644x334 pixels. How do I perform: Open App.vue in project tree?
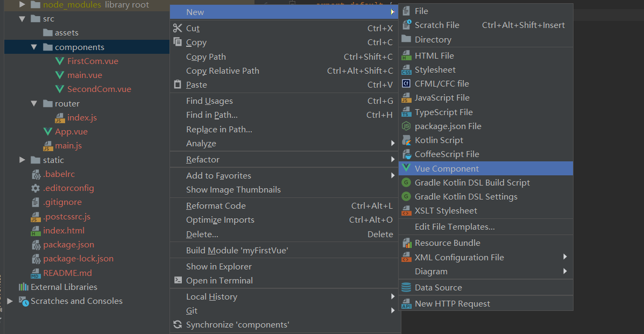tap(71, 132)
